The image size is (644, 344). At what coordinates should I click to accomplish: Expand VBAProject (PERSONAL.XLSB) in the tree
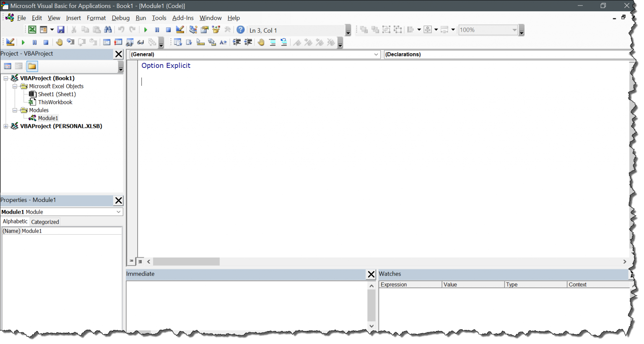5,126
